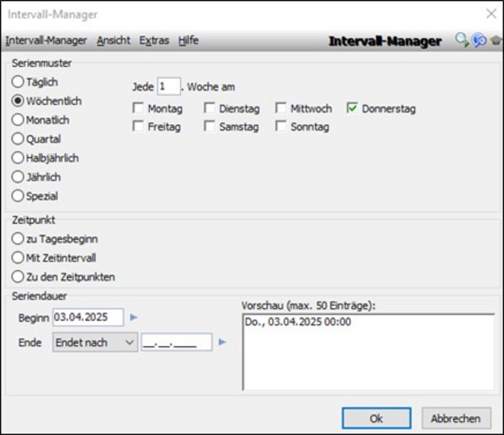Tick the Sonntag checkbox
This screenshot has width=504, height=435.
tap(281, 127)
